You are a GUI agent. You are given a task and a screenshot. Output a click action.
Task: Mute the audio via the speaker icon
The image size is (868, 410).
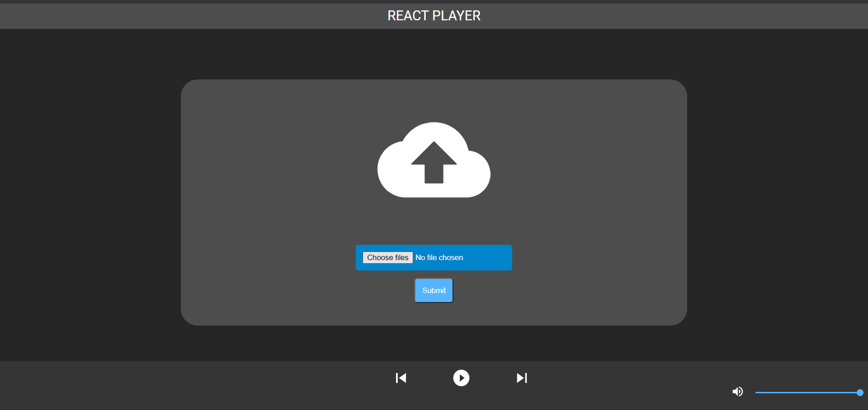[x=737, y=391]
